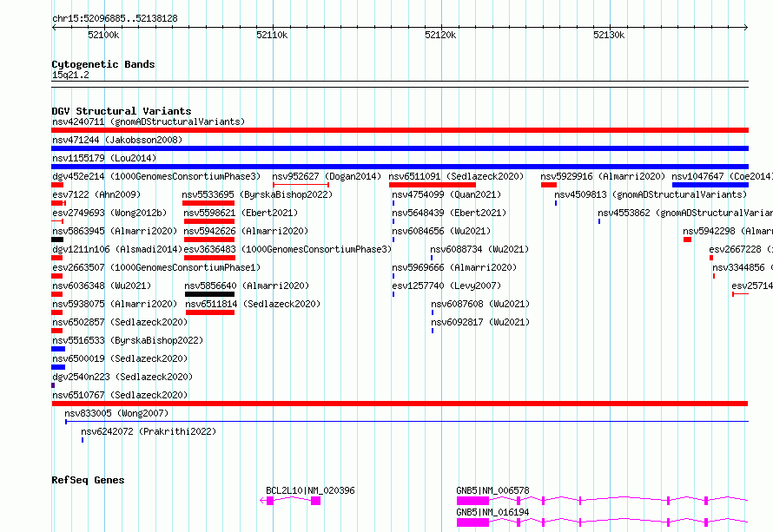
Task: Open the nsv952627 Dogan2014 variant
Action: click(x=327, y=176)
